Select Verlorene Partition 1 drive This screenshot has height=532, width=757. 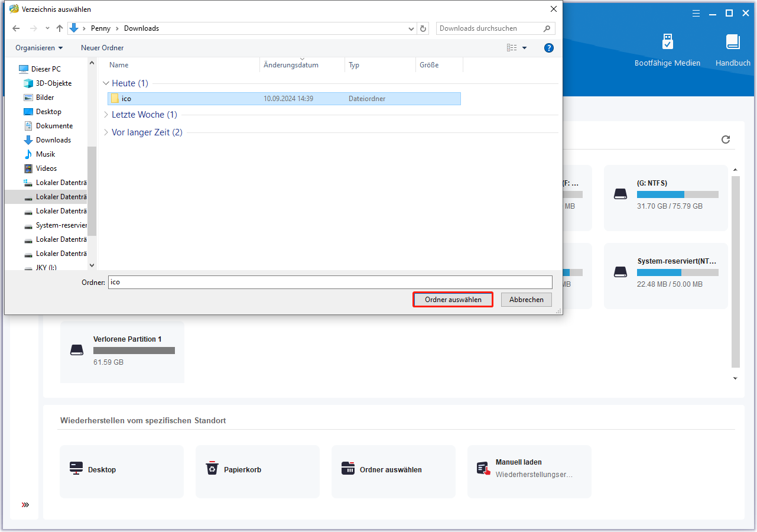click(x=122, y=353)
